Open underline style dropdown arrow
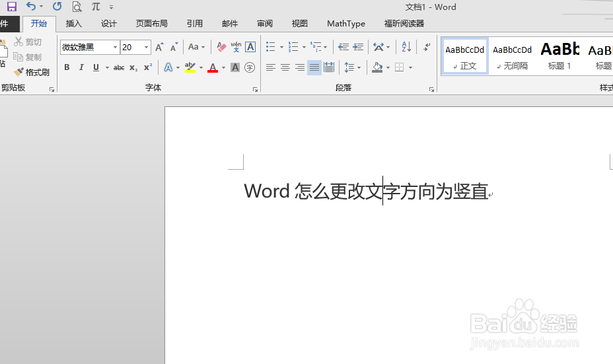Screen dimensions: 613x364 107,67
